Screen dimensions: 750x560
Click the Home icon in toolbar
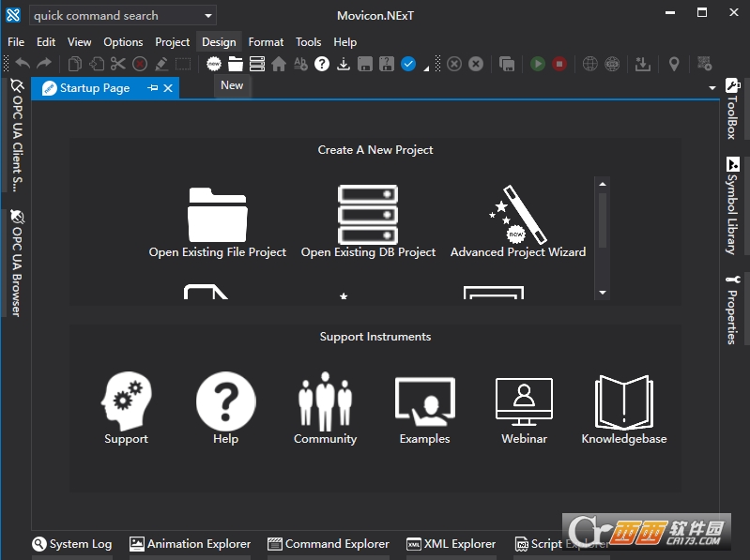[x=279, y=64]
